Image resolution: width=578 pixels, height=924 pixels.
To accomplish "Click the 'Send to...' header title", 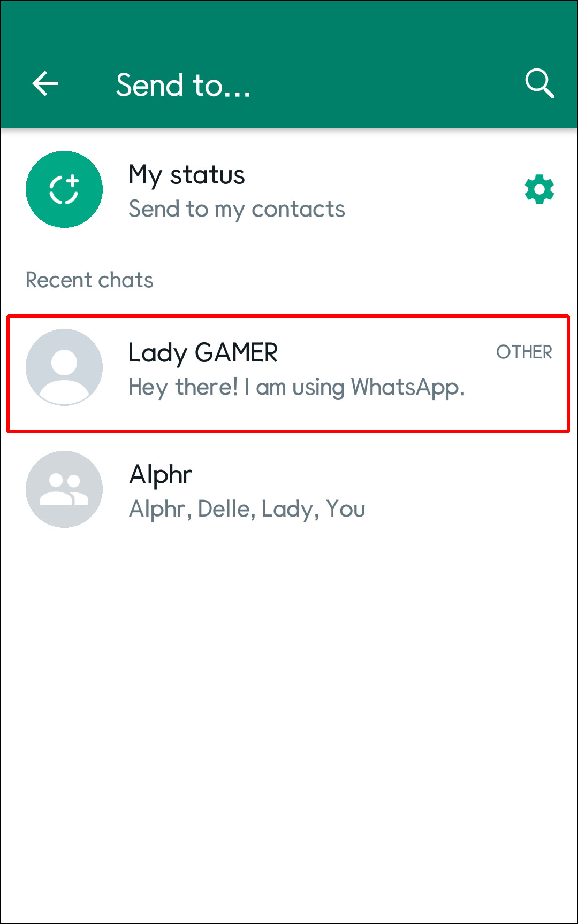I will [x=184, y=85].
